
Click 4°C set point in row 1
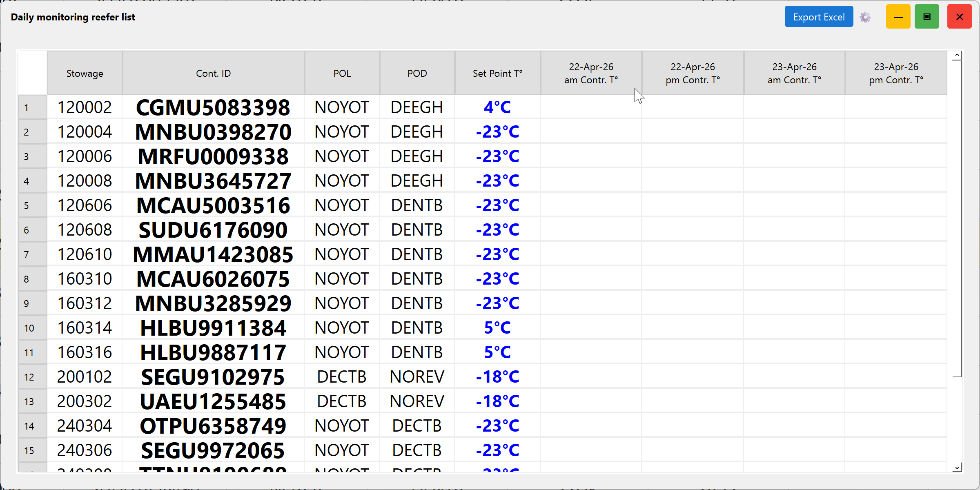497,107
